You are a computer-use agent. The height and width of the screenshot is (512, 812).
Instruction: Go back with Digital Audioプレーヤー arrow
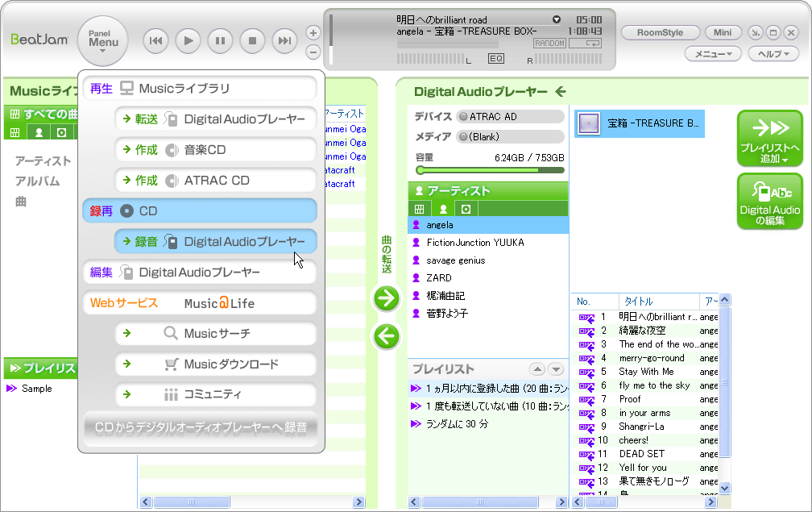pos(561,92)
